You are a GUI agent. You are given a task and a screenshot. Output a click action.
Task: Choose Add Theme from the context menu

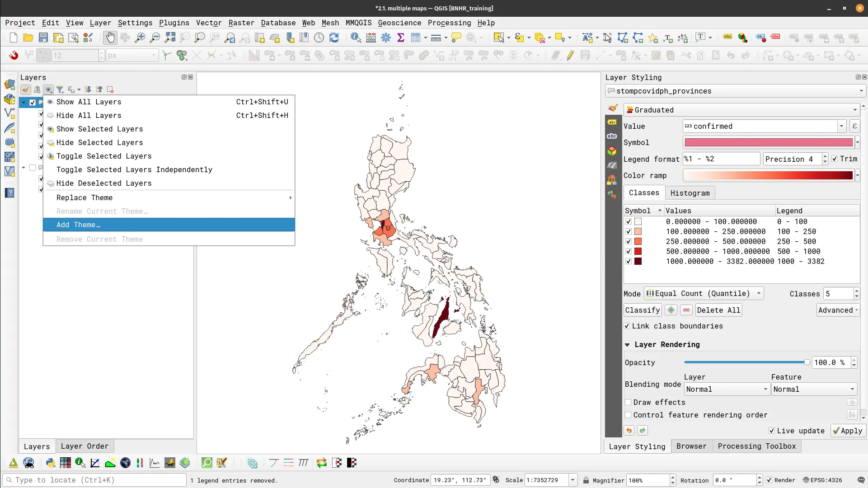point(78,225)
